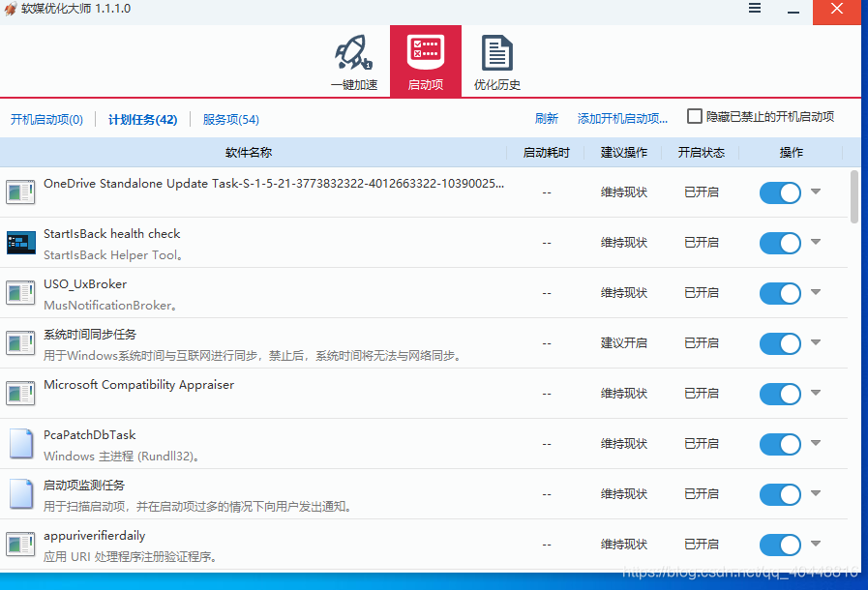Click 维持现状 in appuriverifierdaily row
This screenshot has width=868, height=590.
pos(624,545)
